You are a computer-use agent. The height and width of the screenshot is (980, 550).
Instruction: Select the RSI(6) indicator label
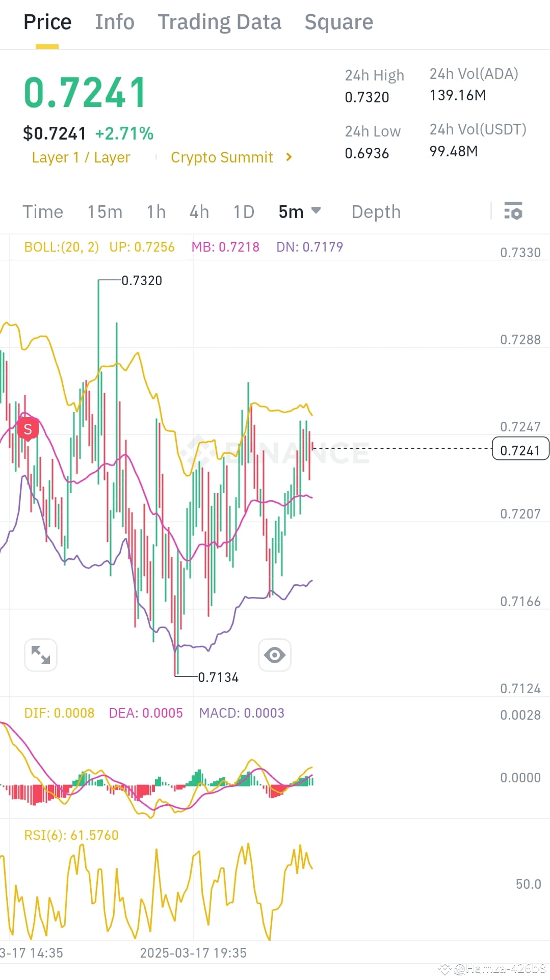(71, 835)
